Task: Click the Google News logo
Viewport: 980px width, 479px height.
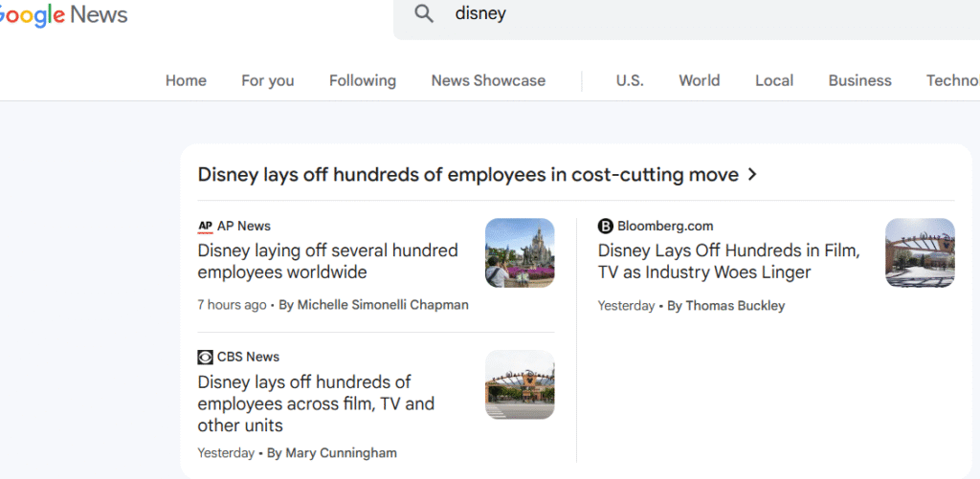Action: coord(63,14)
